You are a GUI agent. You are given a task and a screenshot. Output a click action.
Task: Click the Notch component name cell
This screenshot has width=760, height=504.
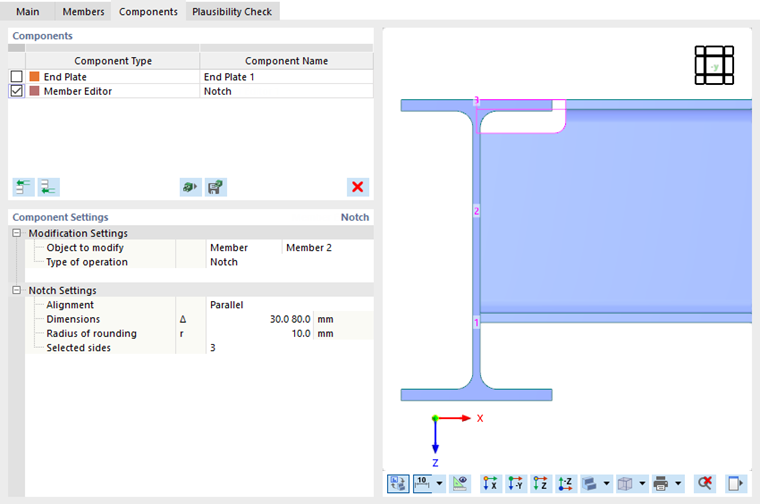point(286,91)
